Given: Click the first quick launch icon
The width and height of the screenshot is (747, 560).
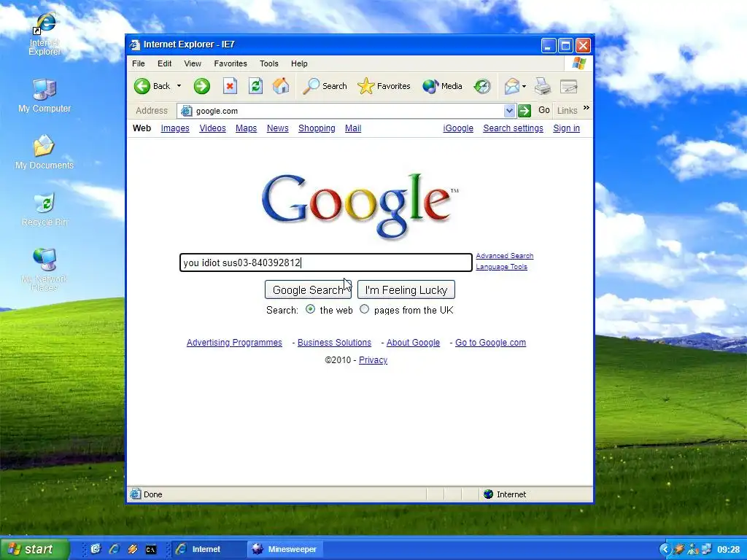Looking at the screenshot, I should tap(96, 549).
